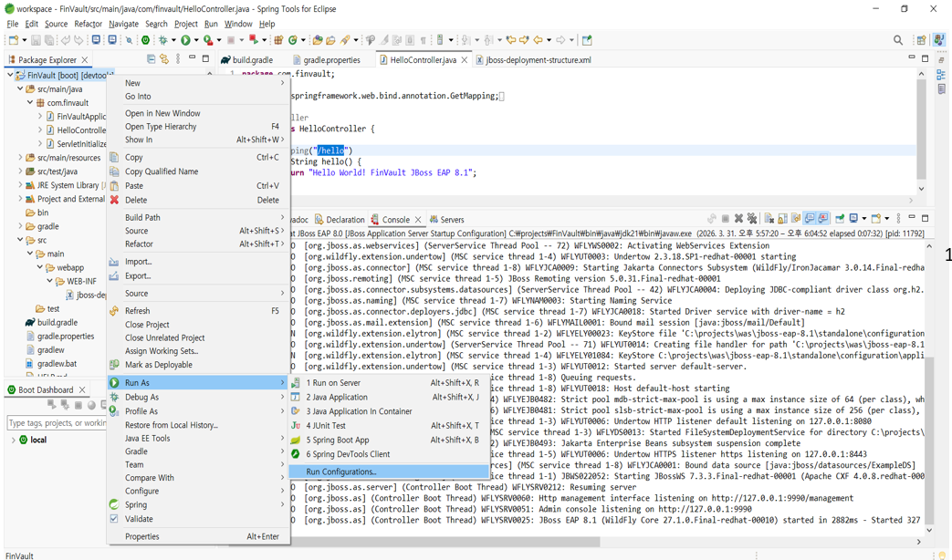Collapse the FinVault project node
This screenshot has height=560, width=952.
click(x=10, y=75)
